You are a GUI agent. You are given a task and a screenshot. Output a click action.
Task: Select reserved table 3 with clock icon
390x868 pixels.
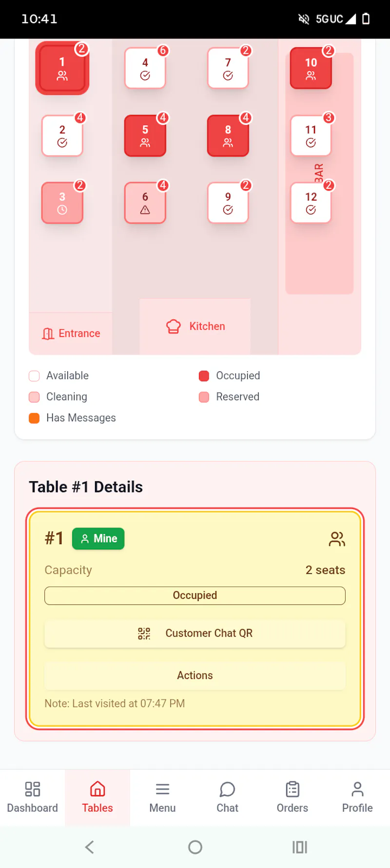coord(62,203)
